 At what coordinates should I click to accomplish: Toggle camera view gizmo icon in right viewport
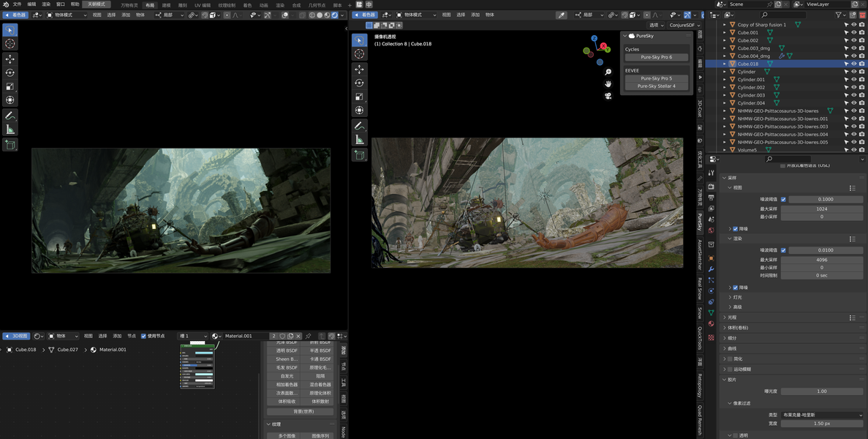[608, 96]
